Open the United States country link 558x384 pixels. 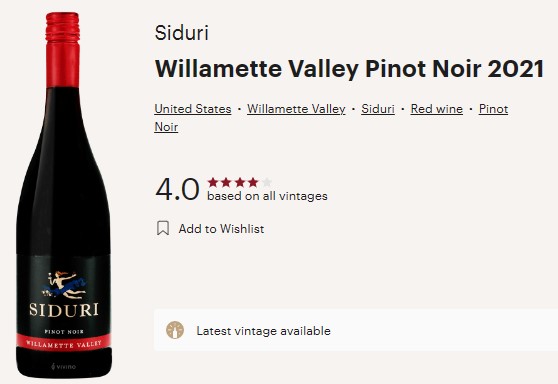coord(193,109)
